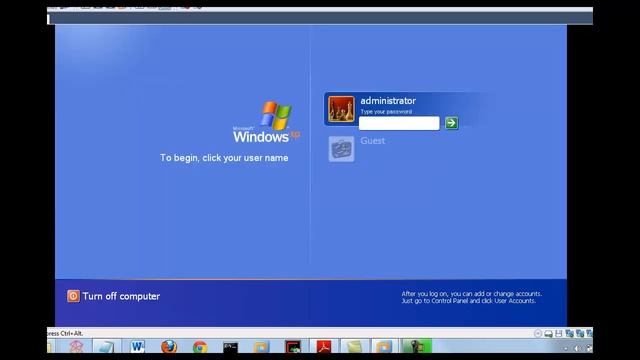Screen dimensions: 640x360
Task: Click the black and red taskbar icon
Action: point(293,347)
